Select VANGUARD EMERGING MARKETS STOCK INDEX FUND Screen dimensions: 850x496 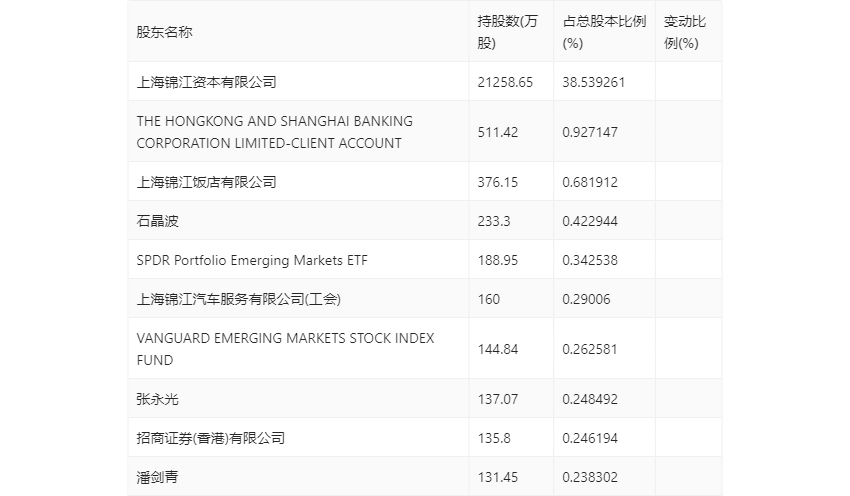(285, 349)
